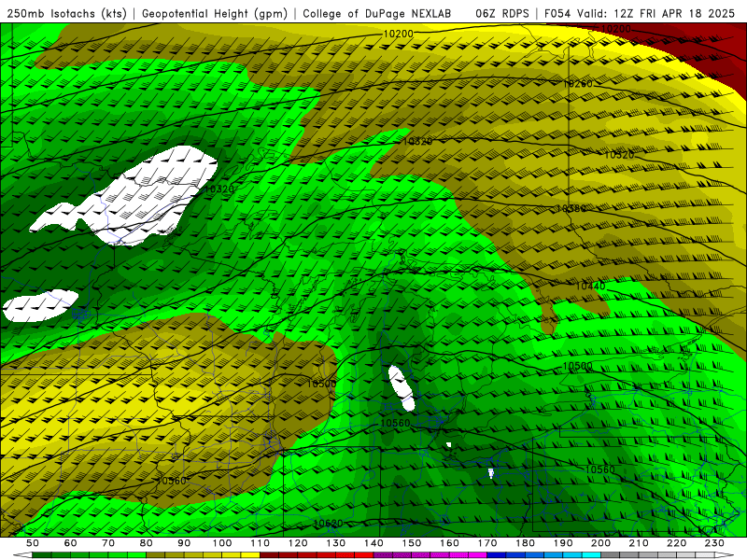Click the legend value 160
The height and width of the screenshot is (560, 747).
(x=449, y=543)
